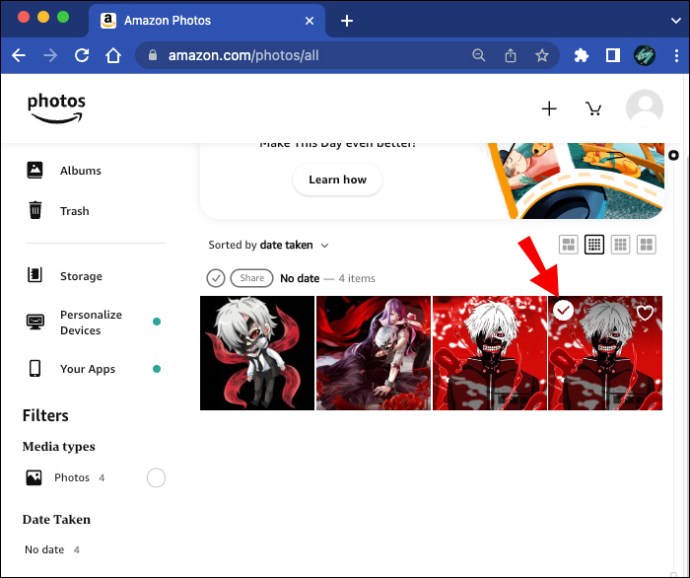Close the Amazon Photos tab

point(309,21)
